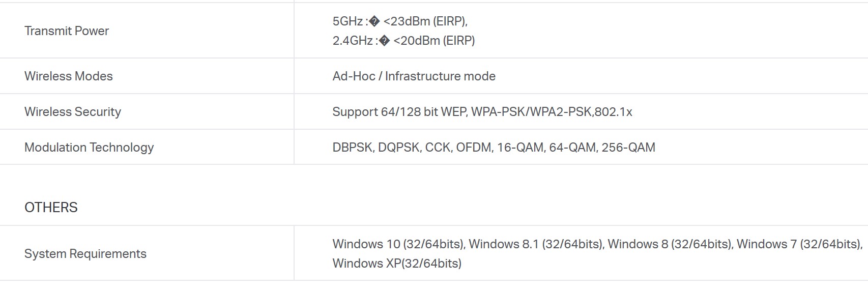
Task: Click the Windows 10 (32/64bits) text
Action: 398,244
